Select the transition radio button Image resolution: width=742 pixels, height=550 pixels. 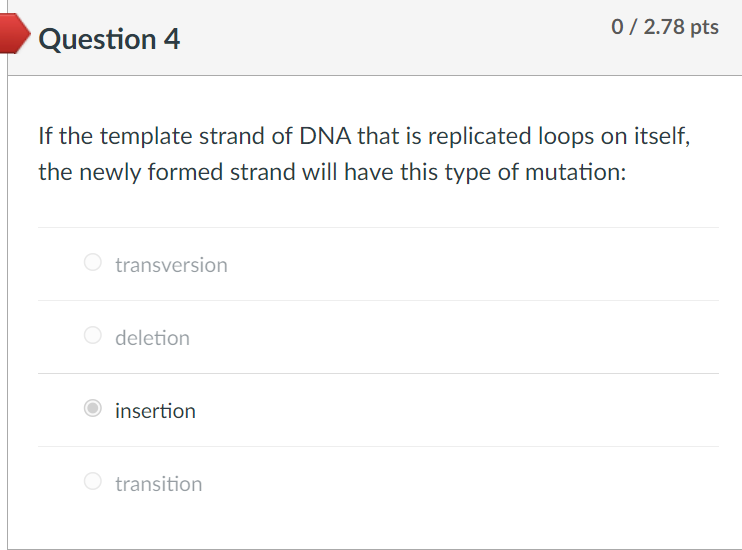[93, 481]
